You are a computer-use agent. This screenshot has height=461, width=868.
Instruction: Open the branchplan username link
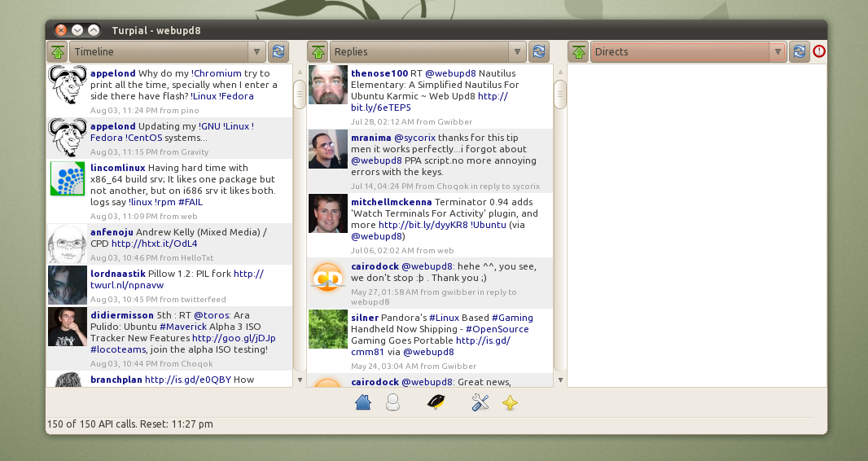(116, 379)
